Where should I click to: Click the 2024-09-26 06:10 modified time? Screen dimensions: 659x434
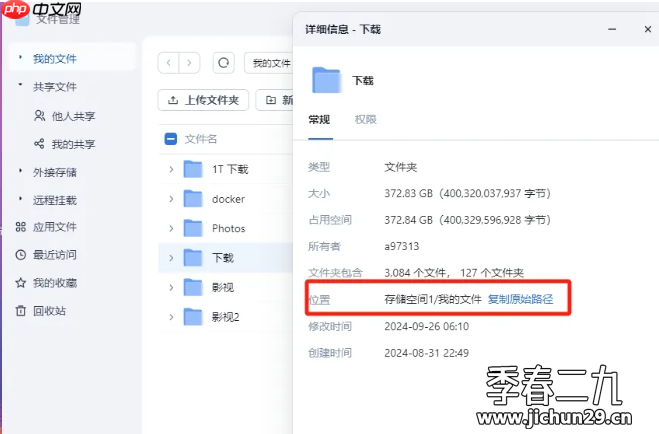tap(427, 326)
